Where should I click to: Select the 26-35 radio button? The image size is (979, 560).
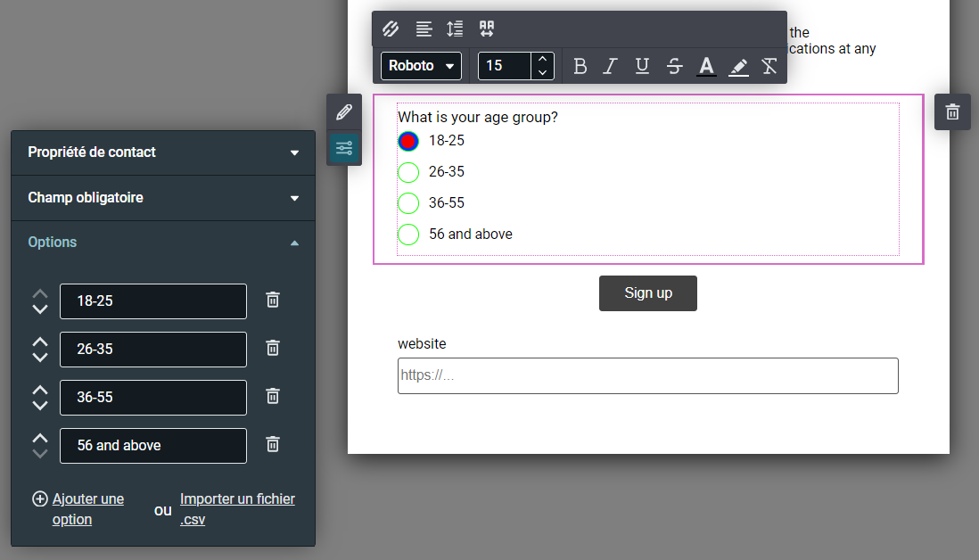408,172
